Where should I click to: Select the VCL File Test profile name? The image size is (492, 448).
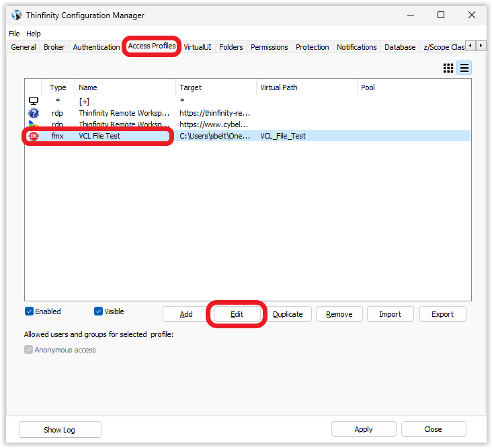click(99, 136)
